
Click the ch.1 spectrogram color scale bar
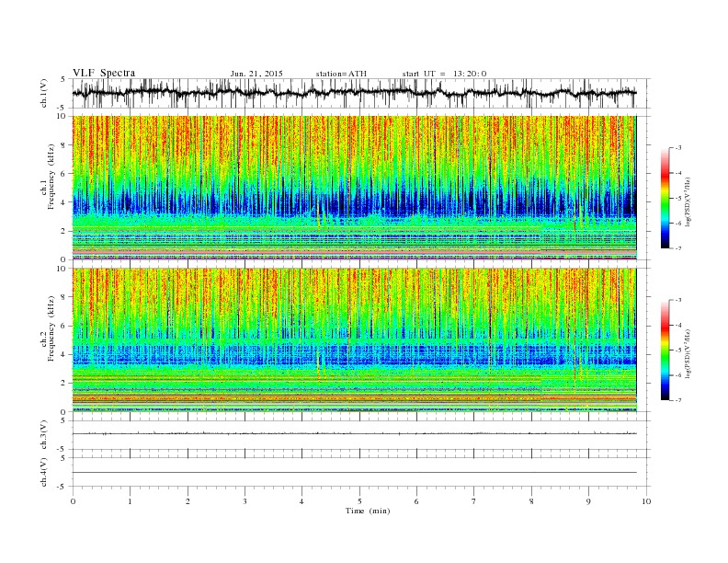pyautogui.click(x=665, y=198)
